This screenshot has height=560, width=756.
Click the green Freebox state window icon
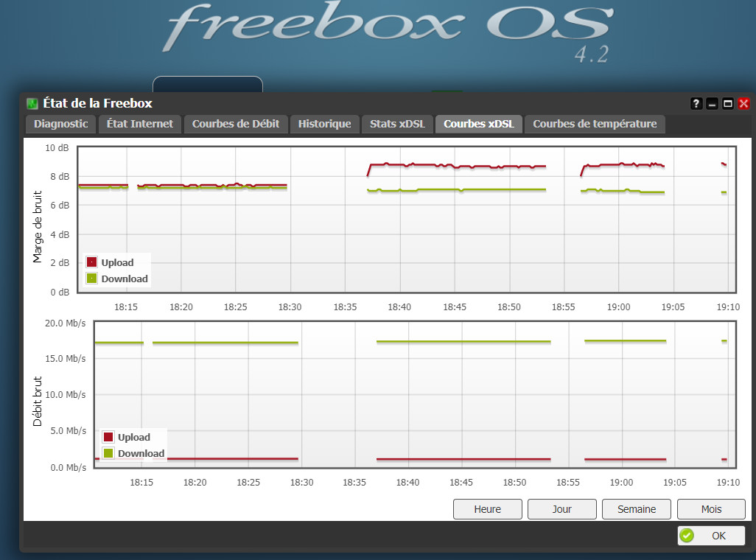[32, 103]
